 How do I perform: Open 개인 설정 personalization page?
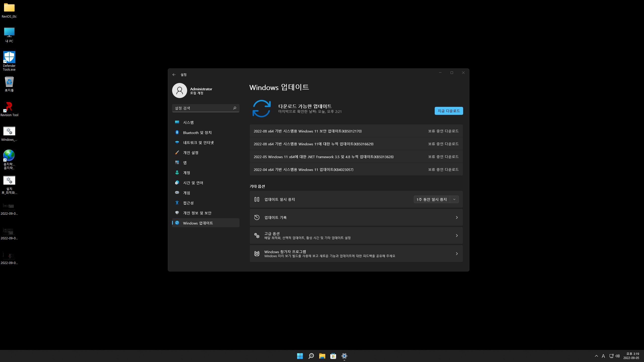click(x=190, y=153)
